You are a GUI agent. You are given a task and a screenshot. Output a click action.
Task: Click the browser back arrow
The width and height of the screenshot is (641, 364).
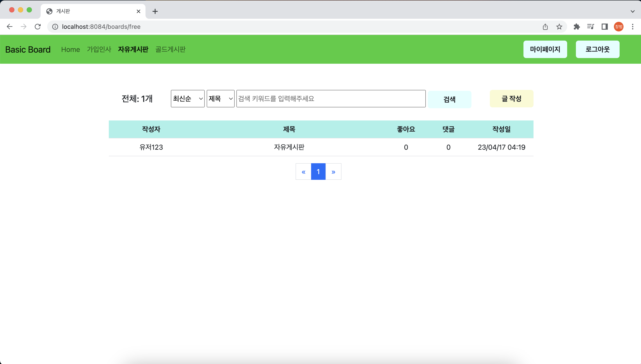(10, 26)
